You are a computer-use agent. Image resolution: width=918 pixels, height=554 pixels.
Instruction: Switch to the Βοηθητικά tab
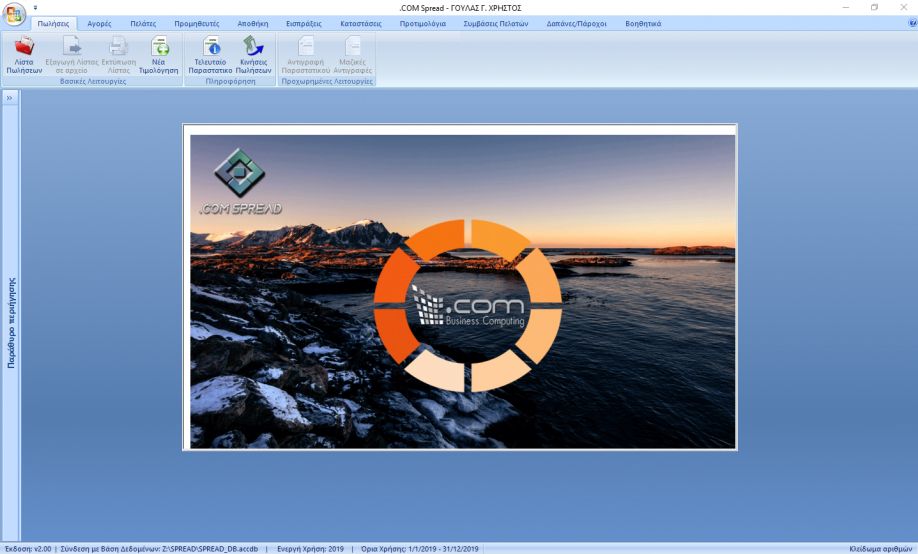click(643, 23)
